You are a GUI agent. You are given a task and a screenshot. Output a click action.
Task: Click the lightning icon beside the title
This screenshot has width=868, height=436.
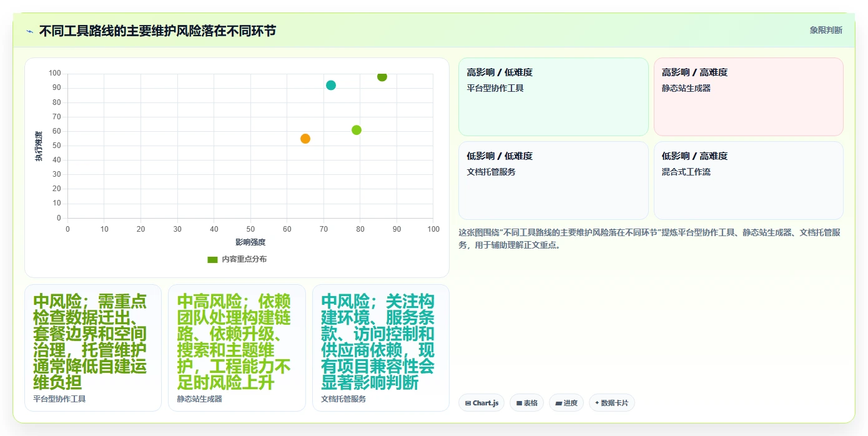pyautogui.click(x=29, y=31)
